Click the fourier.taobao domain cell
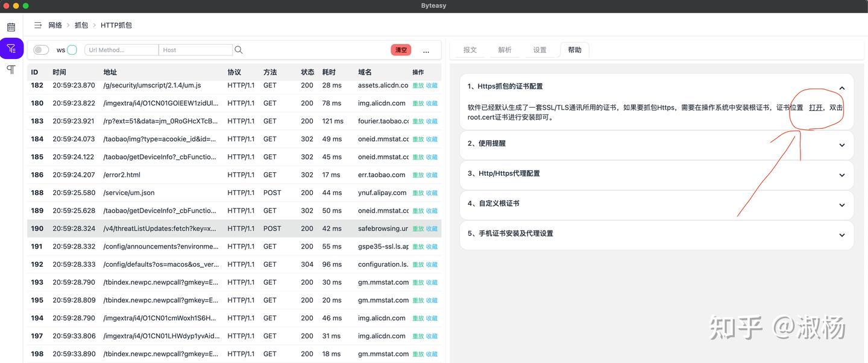 click(x=383, y=121)
